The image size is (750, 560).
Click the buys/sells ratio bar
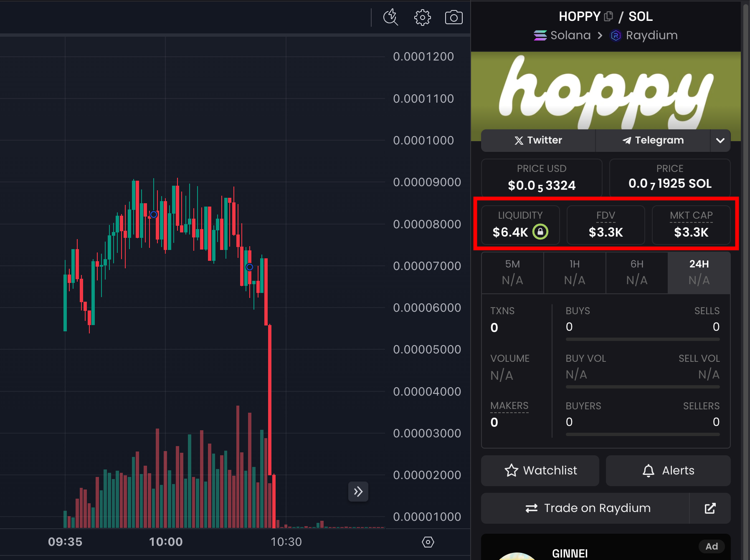[x=643, y=339]
